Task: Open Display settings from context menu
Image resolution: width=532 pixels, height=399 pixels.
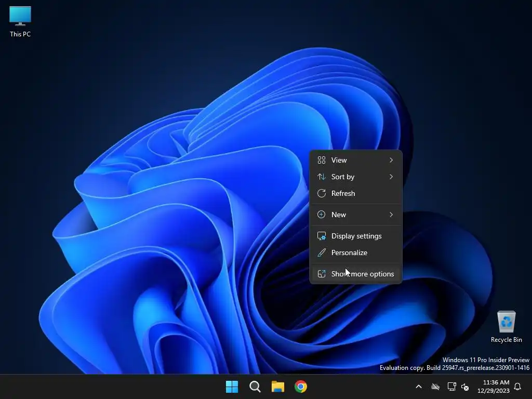Action: [356, 236]
